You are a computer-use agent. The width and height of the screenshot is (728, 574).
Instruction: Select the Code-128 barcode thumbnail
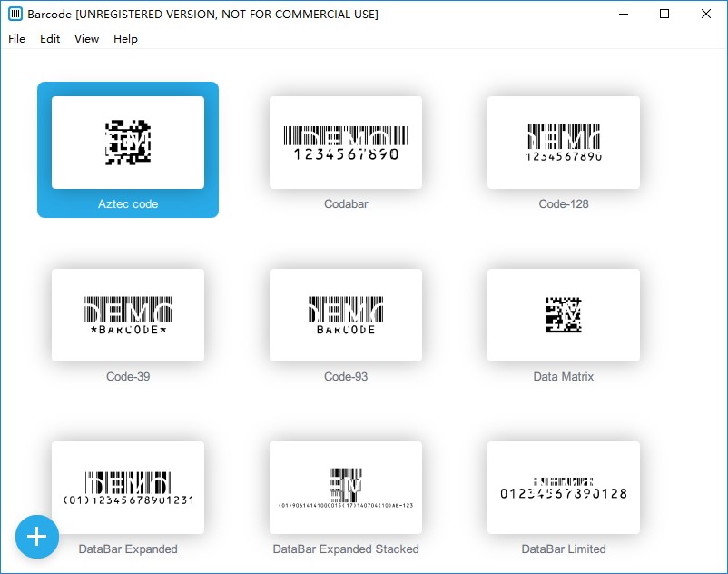(x=563, y=143)
